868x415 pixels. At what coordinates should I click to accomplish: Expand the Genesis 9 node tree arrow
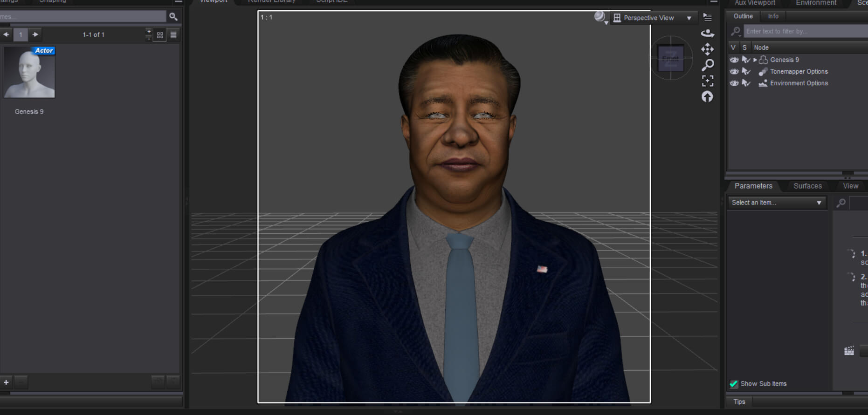[755, 60]
